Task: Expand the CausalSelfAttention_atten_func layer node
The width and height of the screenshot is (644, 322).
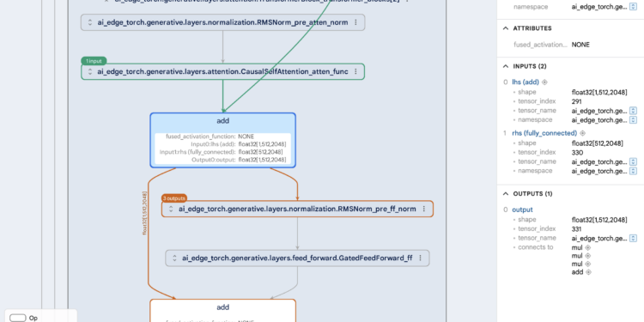Action: (90, 72)
